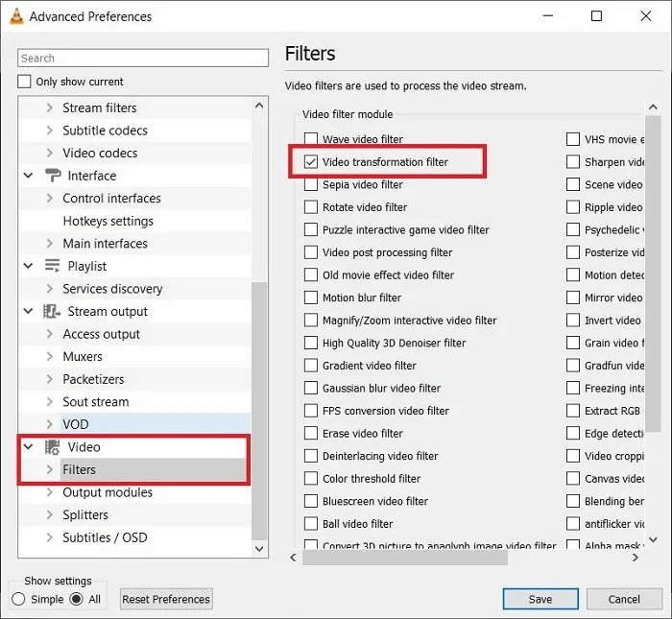
Task: Check Erase video filter checkbox
Action: click(311, 433)
